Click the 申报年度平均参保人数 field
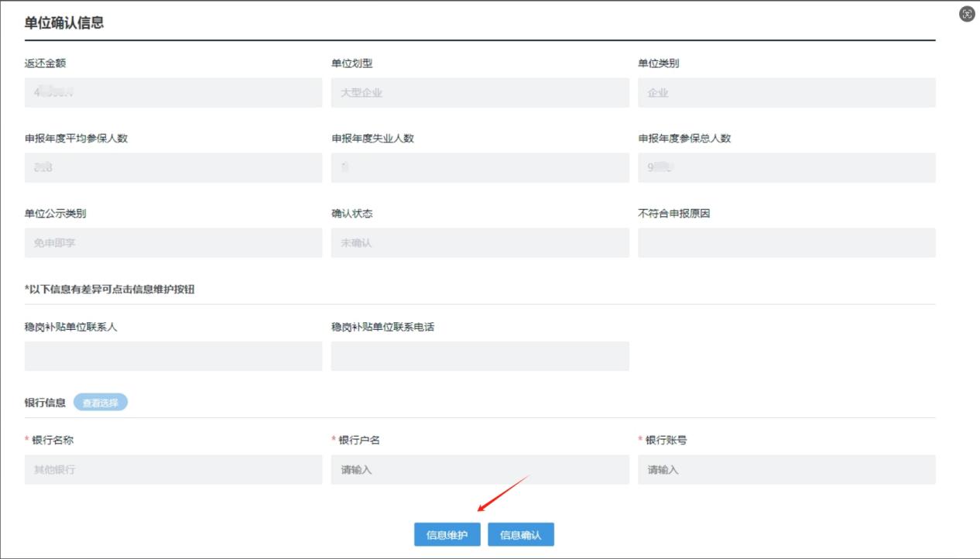980x559 pixels. pos(173,168)
